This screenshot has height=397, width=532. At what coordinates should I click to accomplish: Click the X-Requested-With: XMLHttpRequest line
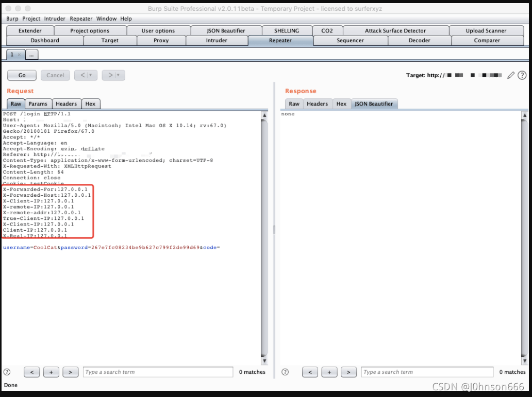tap(57, 166)
